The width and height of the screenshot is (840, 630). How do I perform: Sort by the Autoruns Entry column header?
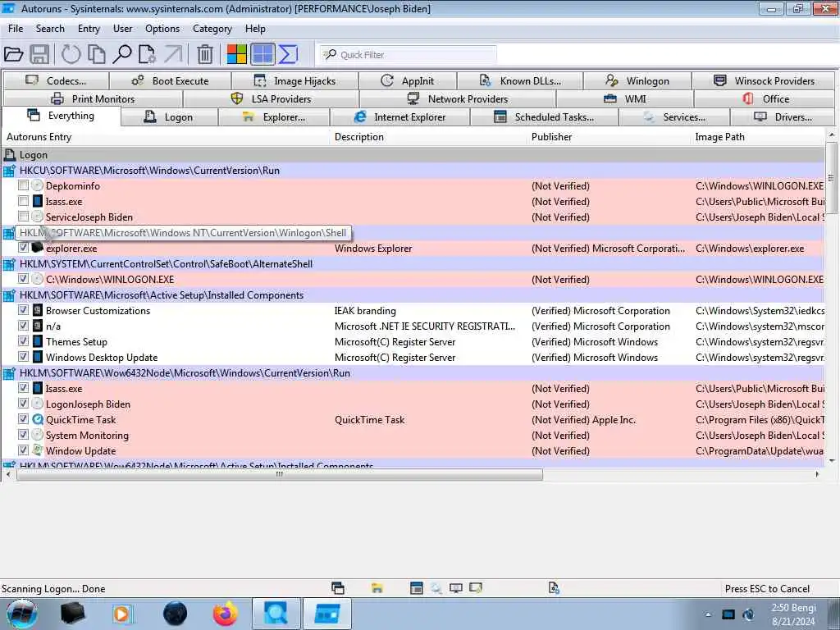click(x=166, y=137)
